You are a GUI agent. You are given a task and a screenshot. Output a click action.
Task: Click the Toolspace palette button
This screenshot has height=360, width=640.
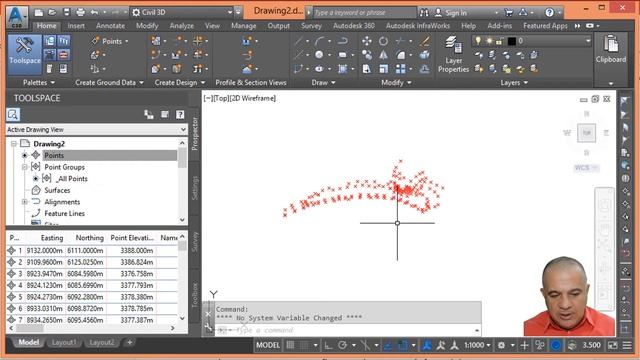24,54
